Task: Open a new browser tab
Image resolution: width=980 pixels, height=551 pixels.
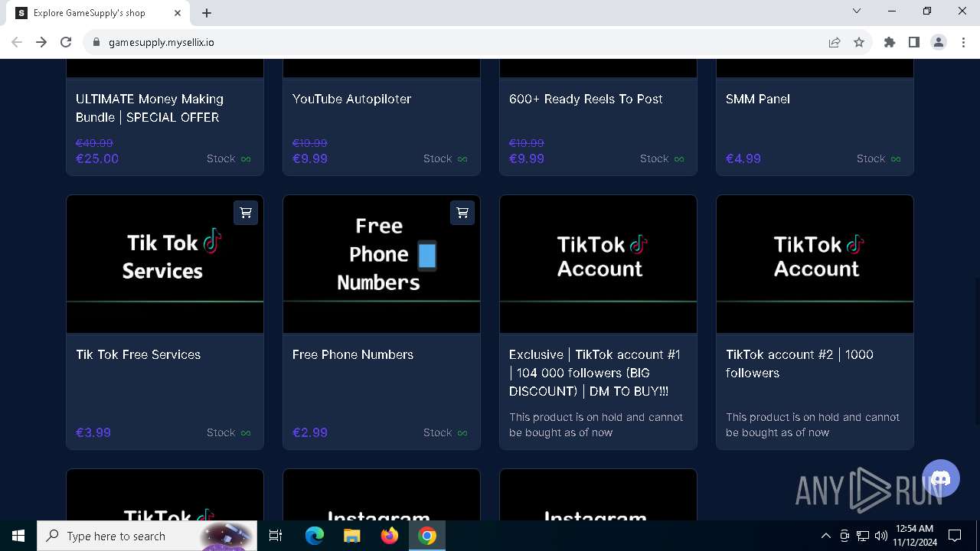Action: pos(207,13)
